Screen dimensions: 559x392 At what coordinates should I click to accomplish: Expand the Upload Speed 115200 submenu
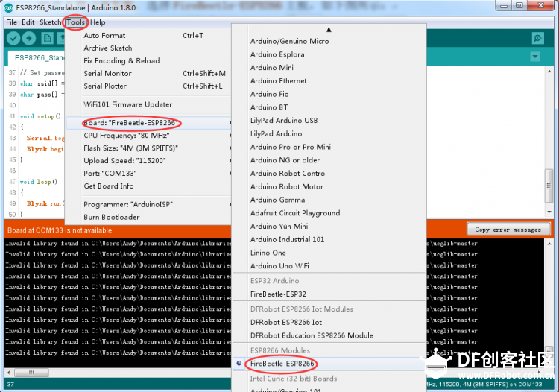[148, 161]
